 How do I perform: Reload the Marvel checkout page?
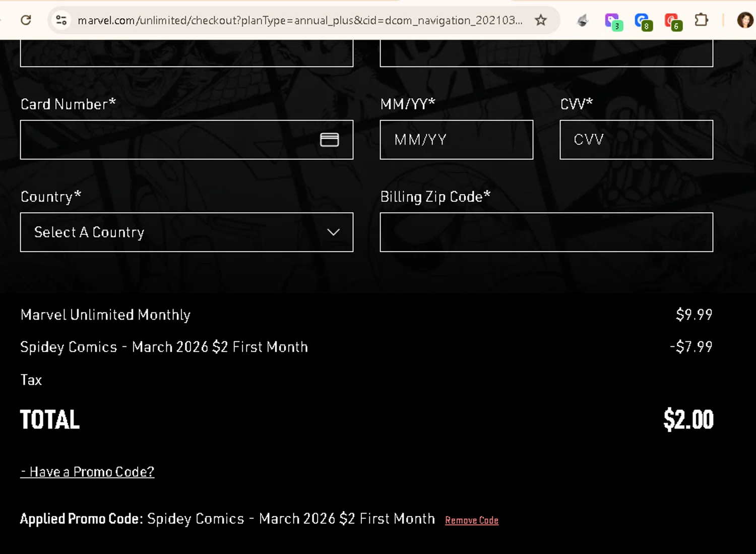(x=26, y=20)
